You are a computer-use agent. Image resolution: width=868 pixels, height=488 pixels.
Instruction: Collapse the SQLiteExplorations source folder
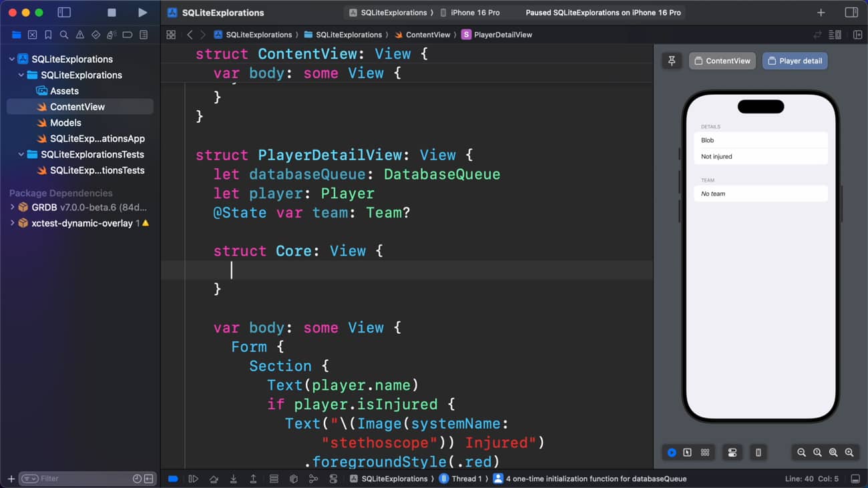(21, 75)
